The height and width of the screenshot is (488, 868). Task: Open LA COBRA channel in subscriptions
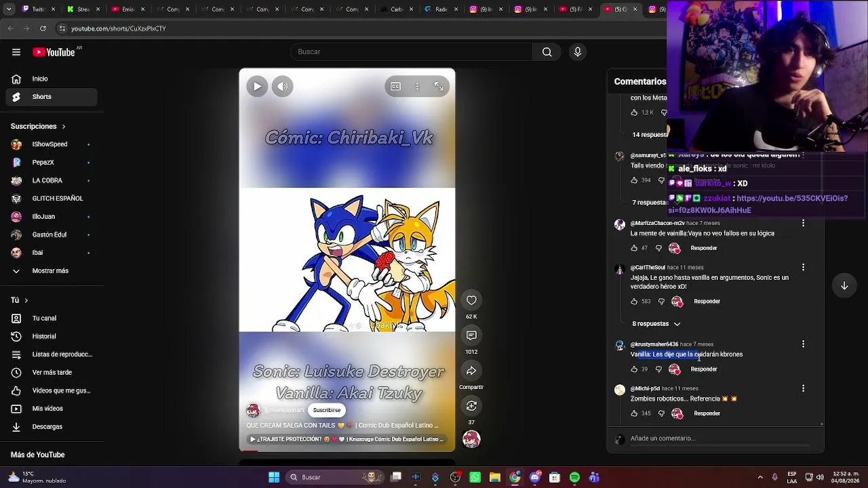pos(52,180)
